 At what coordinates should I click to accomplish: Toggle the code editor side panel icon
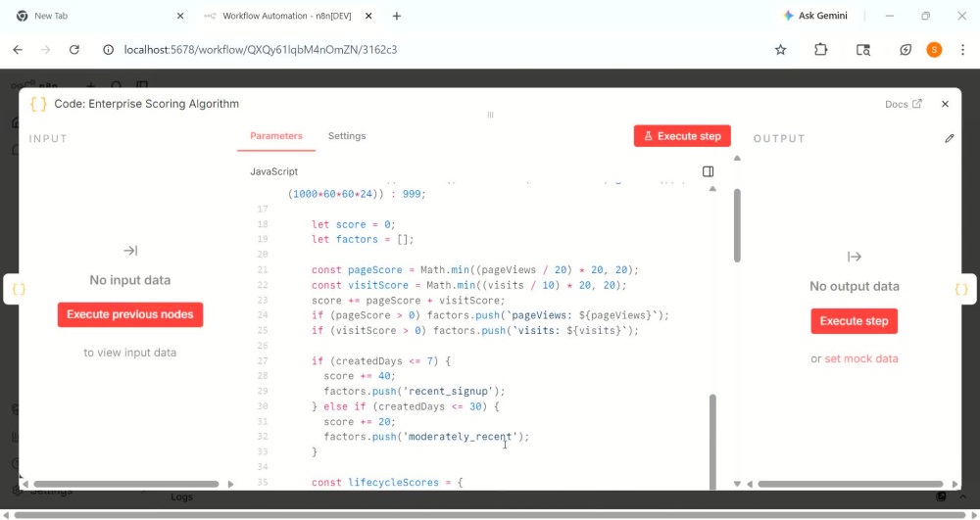pos(709,171)
